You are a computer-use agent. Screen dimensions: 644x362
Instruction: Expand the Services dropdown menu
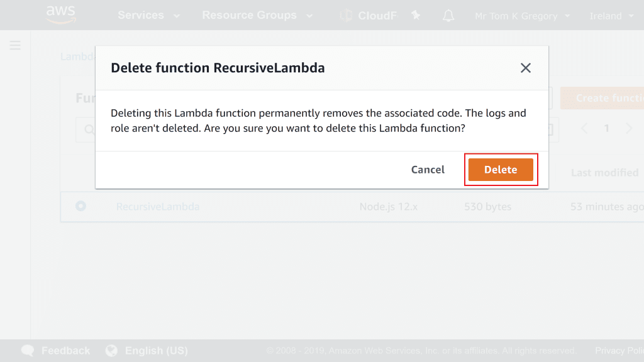click(148, 16)
